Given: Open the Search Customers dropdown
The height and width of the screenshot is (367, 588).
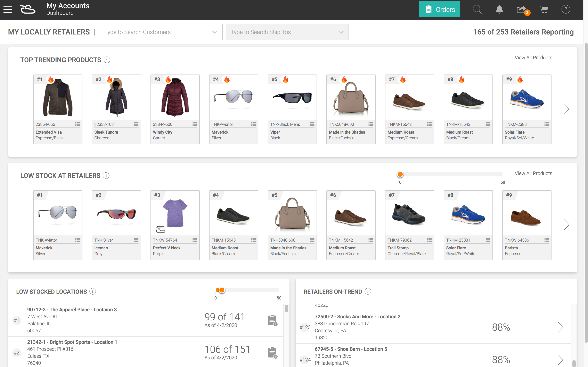Looking at the screenshot, I should [161, 32].
